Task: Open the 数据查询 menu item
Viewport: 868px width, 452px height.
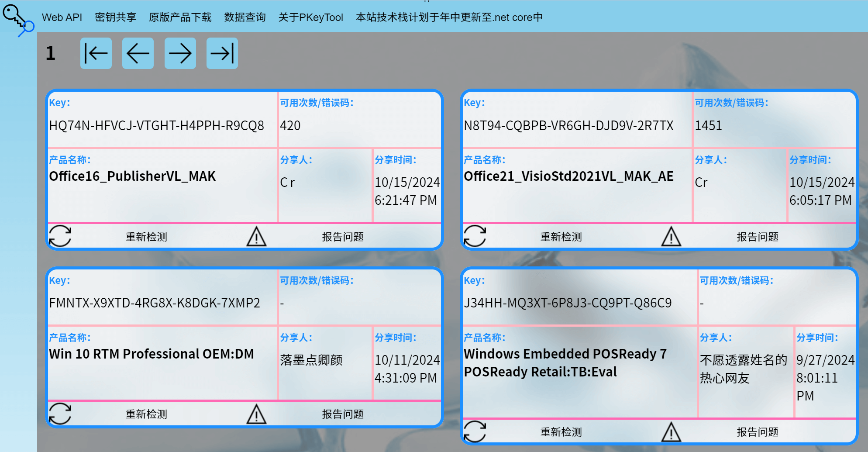Action: click(245, 17)
